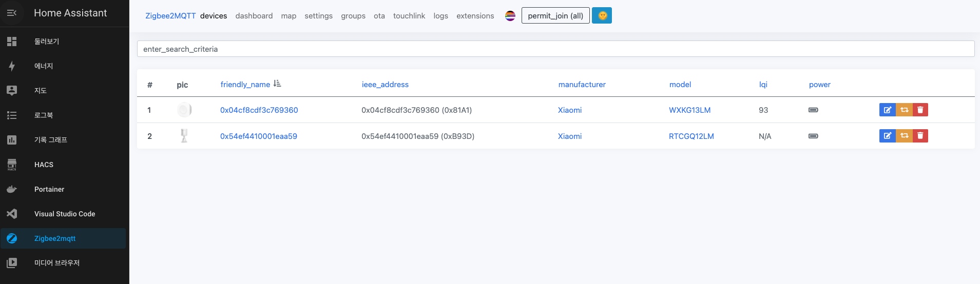The height and width of the screenshot is (284, 980).
Task: Sort table by model column
Action: [x=680, y=85]
